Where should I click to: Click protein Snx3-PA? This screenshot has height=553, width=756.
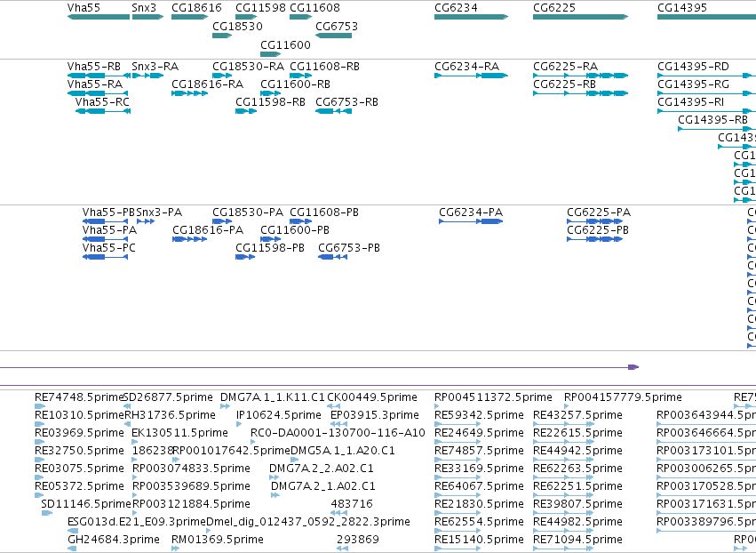(x=159, y=212)
